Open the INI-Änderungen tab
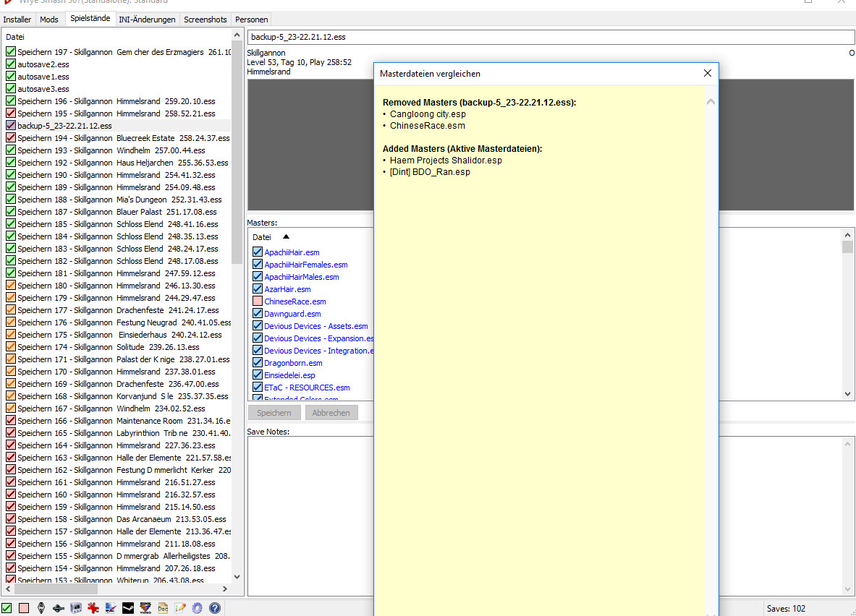This screenshot has width=856, height=616. [147, 20]
